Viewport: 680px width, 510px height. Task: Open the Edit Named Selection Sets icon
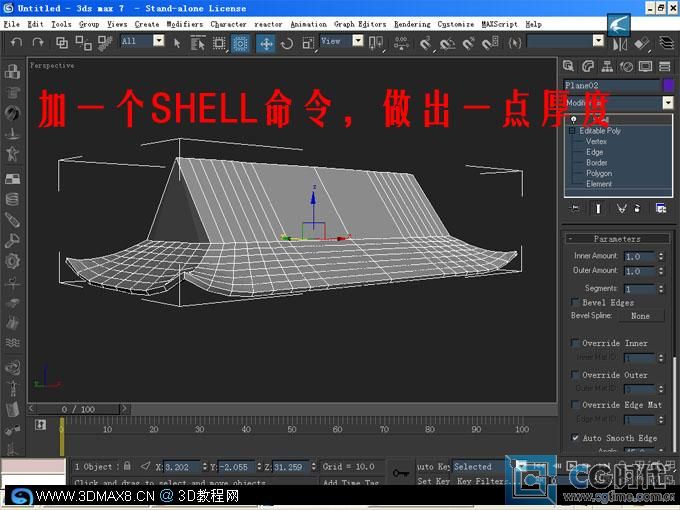pyautogui.click(x=514, y=43)
